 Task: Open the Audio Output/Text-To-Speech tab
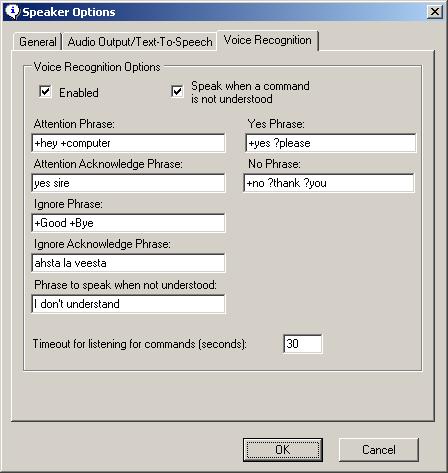140,42
